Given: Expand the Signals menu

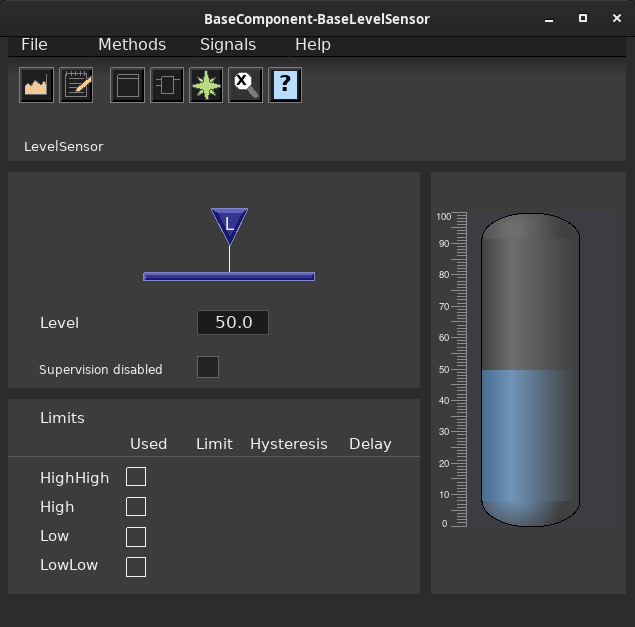Looking at the screenshot, I should pyautogui.click(x=228, y=45).
